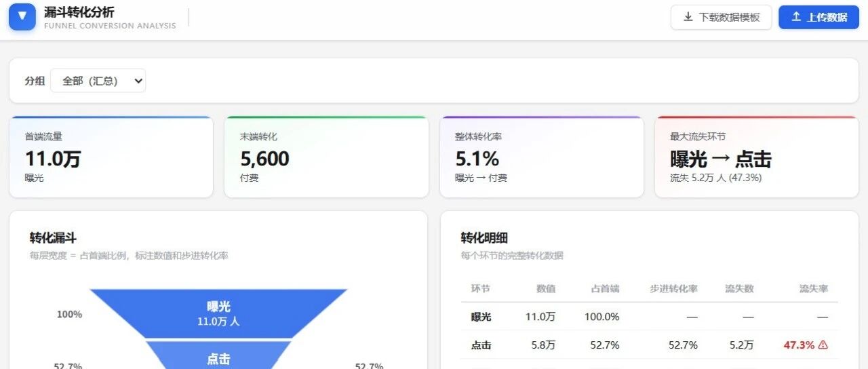Download the data template via 下载数据模板

(722, 18)
